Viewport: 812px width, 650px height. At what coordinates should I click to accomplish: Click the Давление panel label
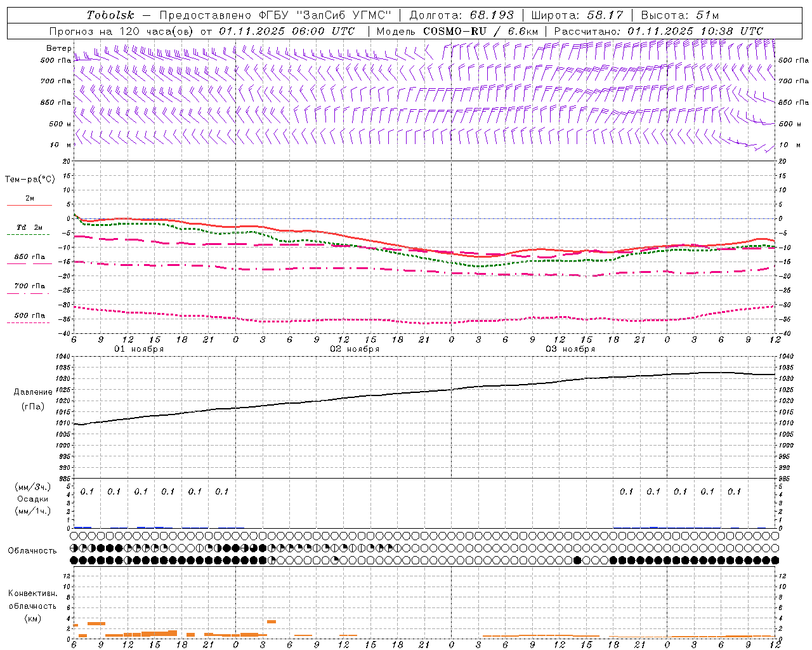tap(33, 392)
